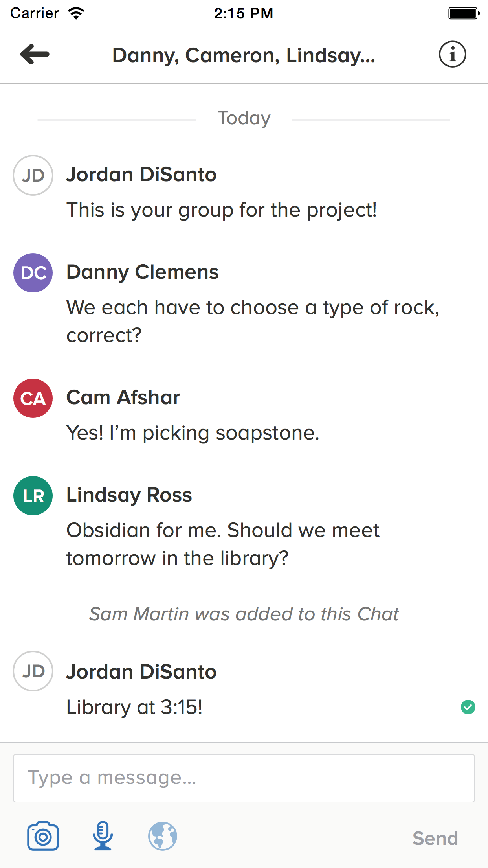The height and width of the screenshot is (868, 488).
Task: Tap 'Sam Martin was added to this Chat' notice
Action: point(244,614)
